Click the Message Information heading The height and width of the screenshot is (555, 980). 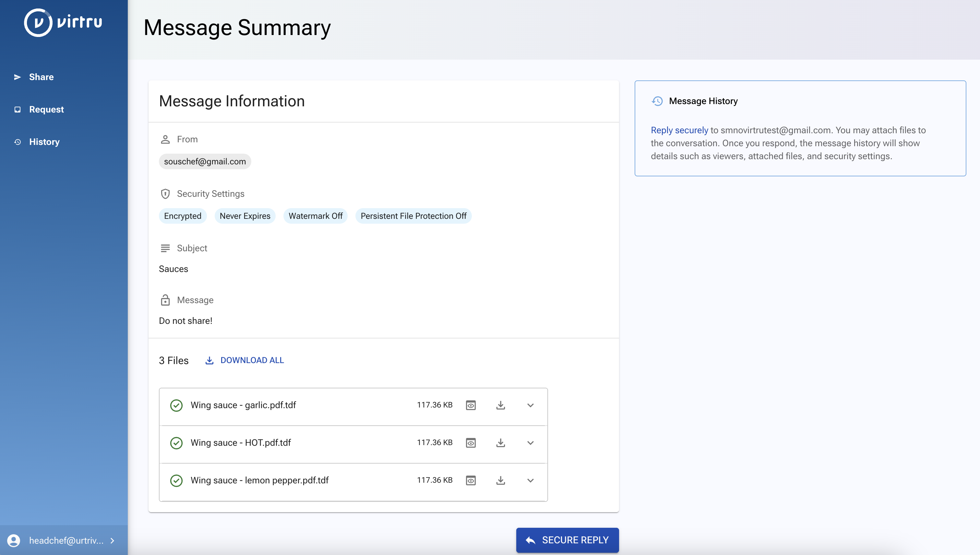(x=232, y=101)
